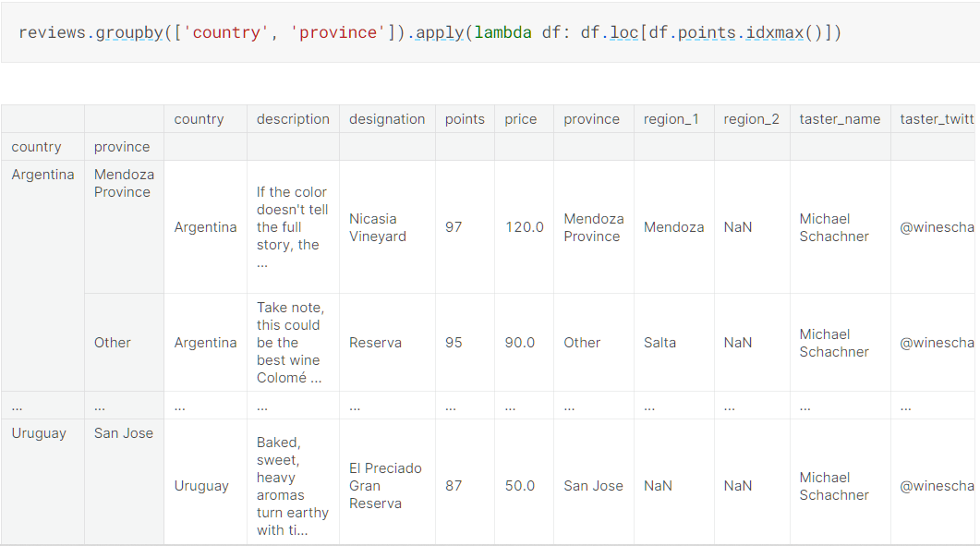Click the 'taster_name' column header
This screenshot has height=546, width=980.
[x=840, y=119]
